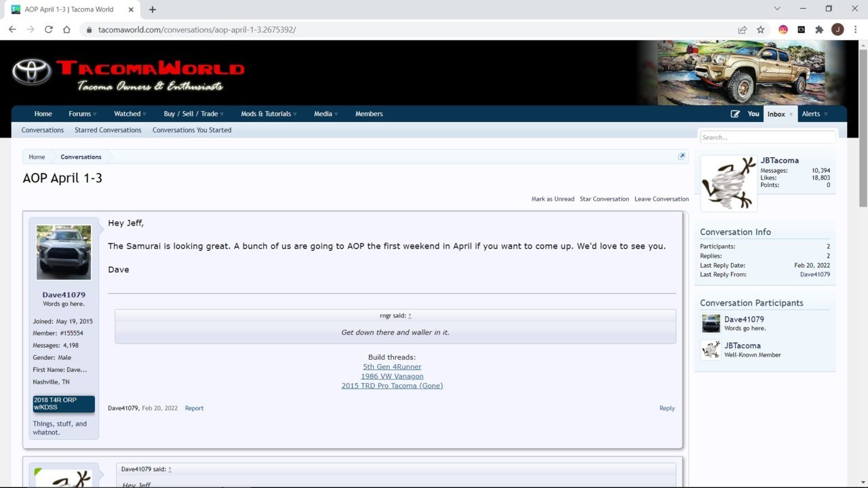Click the new post pencil icon
Viewport: 868px width, 488px height.
[x=735, y=114]
